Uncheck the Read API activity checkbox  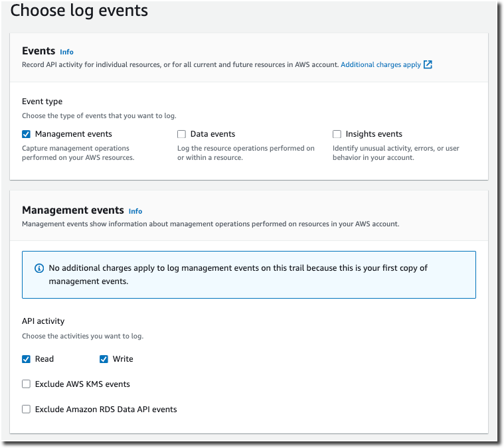click(27, 359)
